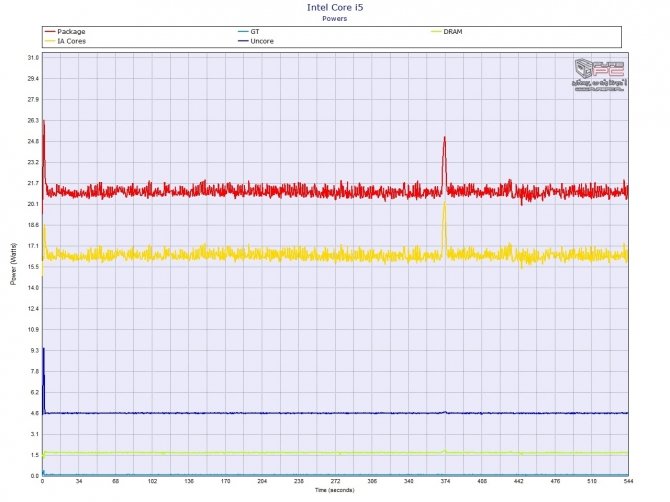The width and height of the screenshot is (670, 502).
Task: Select the IA Cores legend entry
Action: (x=65, y=41)
